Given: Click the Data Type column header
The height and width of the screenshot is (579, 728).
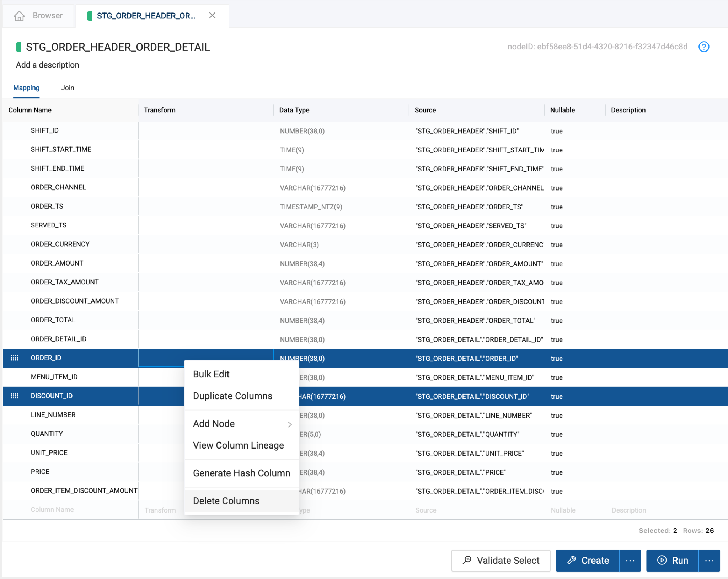Looking at the screenshot, I should (294, 110).
